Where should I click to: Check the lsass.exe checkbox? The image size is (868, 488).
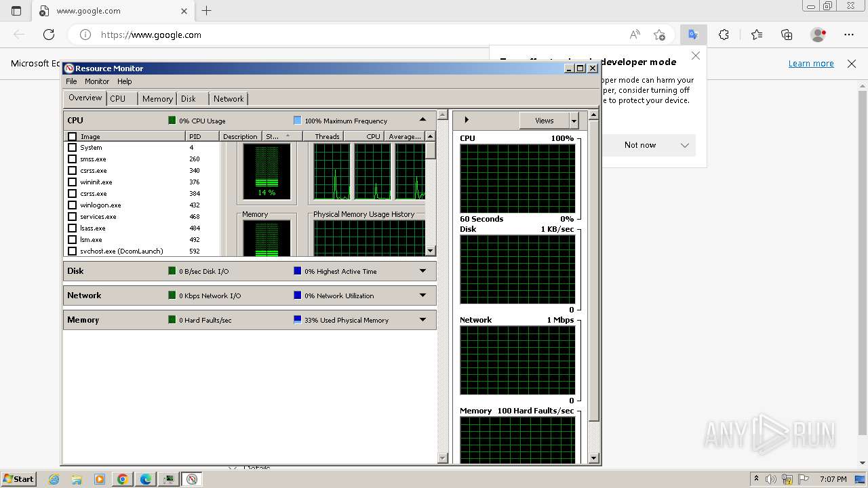[x=73, y=228]
